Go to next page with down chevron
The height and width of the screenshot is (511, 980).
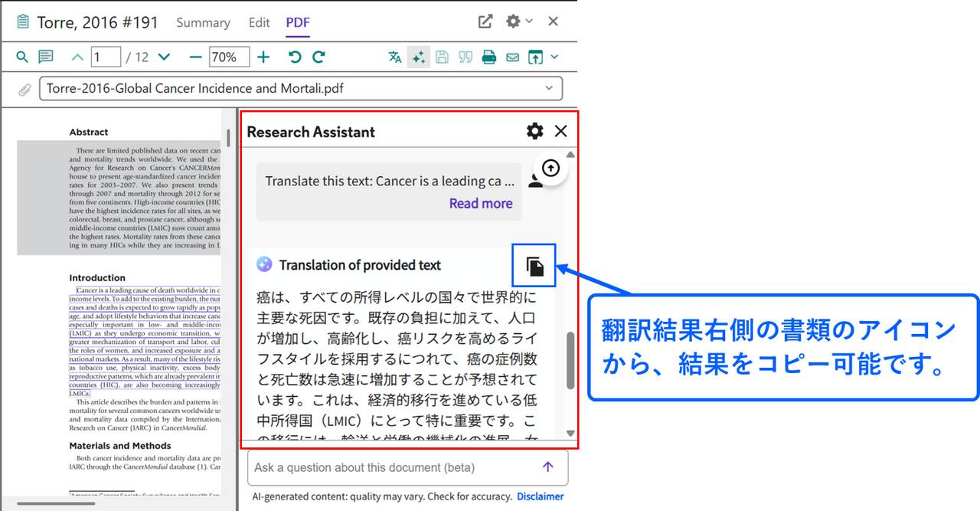pyautogui.click(x=163, y=57)
